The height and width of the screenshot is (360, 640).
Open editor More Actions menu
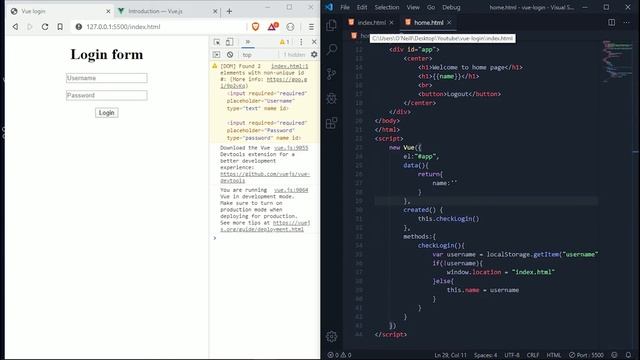pos(627,22)
